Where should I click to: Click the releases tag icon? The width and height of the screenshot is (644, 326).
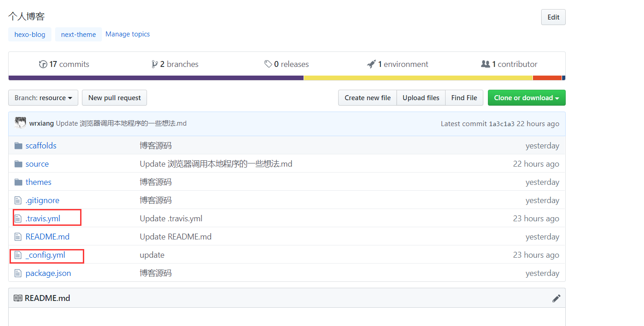pos(268,64)
